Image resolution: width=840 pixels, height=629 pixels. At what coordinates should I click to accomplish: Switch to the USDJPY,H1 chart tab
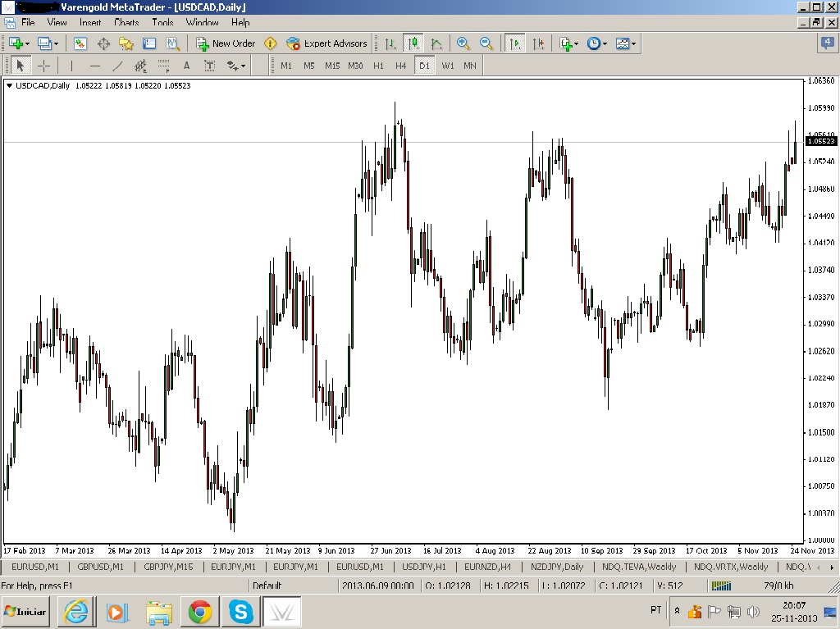424,567
